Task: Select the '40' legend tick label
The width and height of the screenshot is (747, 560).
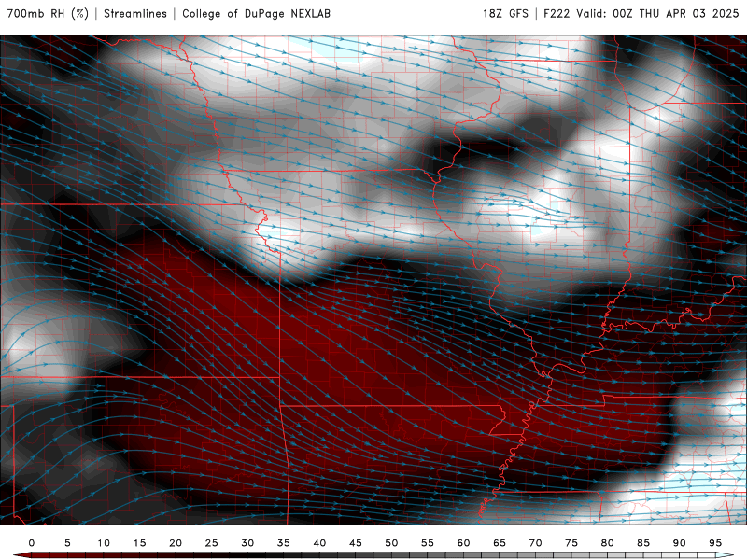Action: [x=319, y=543]
